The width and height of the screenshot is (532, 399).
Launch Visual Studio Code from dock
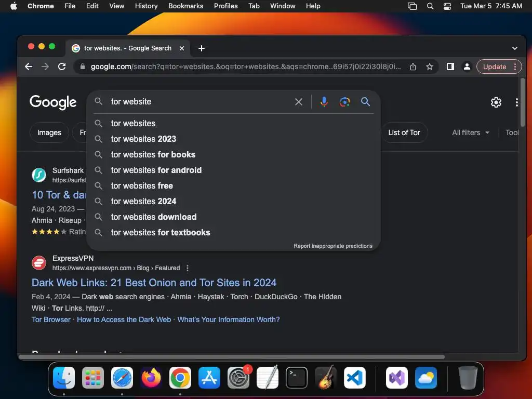[354, 378]
